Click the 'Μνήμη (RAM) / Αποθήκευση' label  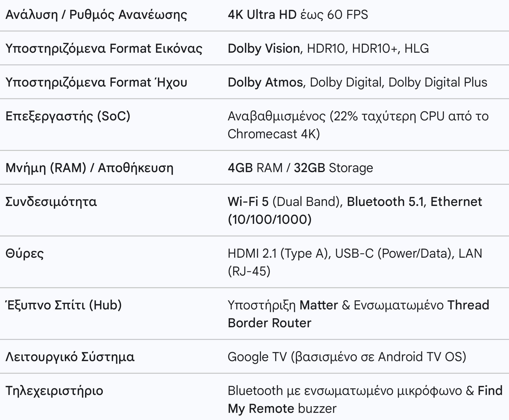tap(89, 168)
